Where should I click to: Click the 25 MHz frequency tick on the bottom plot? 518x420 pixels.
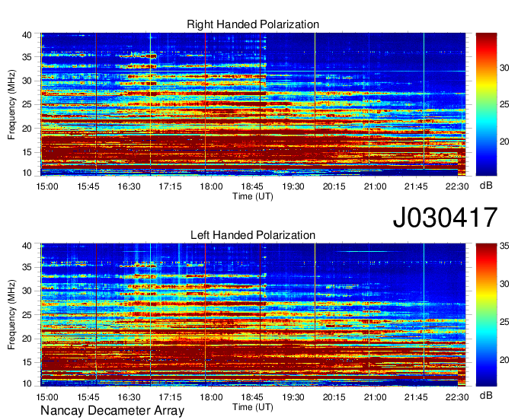pyautogui.click(x=27, y=315)
